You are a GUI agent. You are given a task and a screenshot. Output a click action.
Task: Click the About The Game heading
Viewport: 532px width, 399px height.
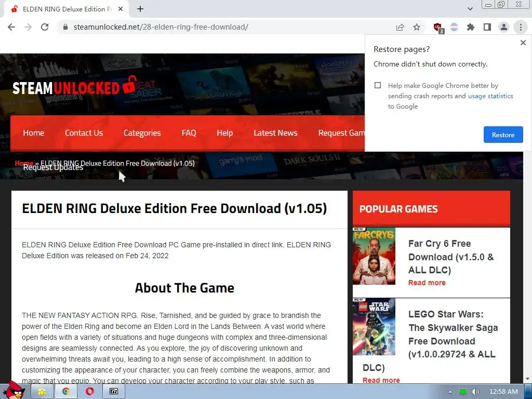[x=184, y=288]
